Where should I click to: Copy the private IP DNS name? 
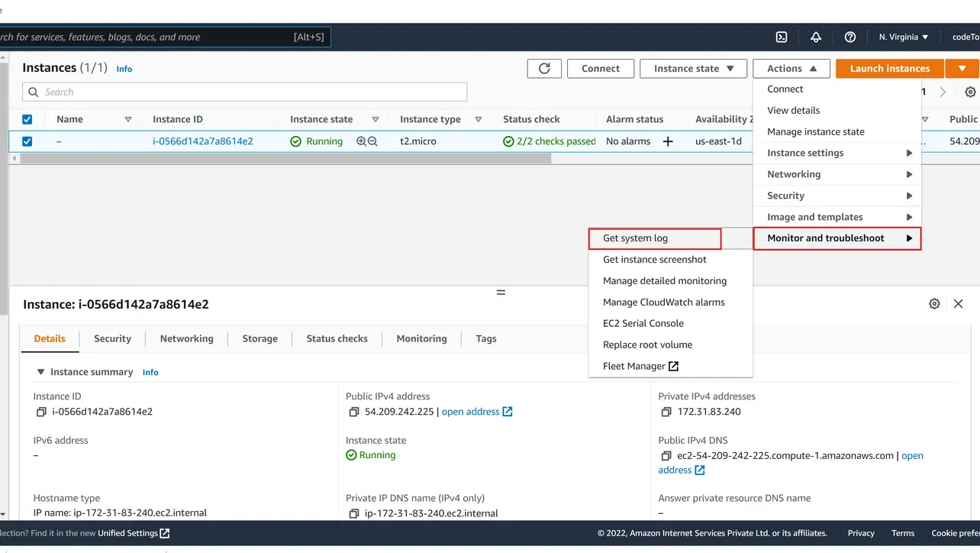click(x=354, y=513)
